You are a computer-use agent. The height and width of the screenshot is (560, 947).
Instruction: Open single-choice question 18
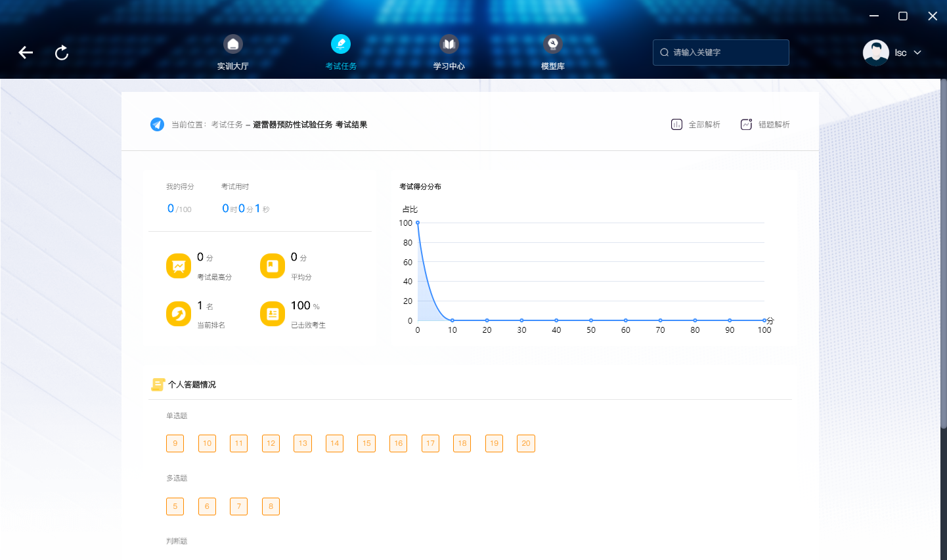click(x=462, y=443)
